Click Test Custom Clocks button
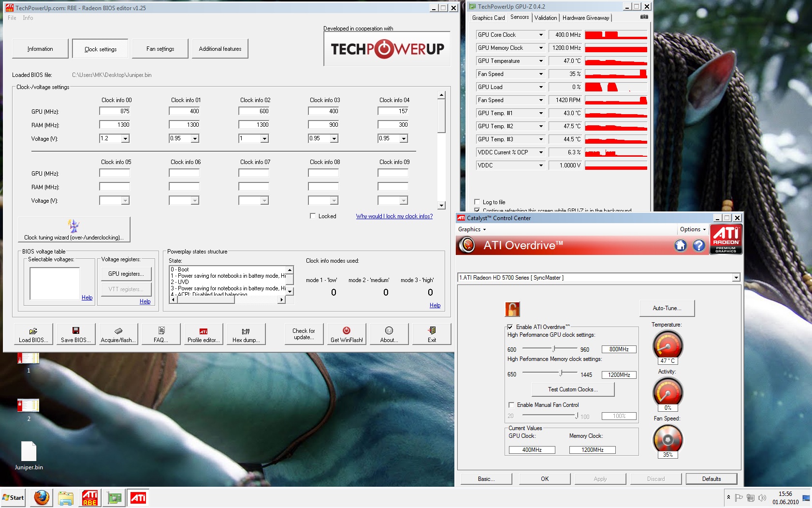The image size is (812, 508). point(573,389)
